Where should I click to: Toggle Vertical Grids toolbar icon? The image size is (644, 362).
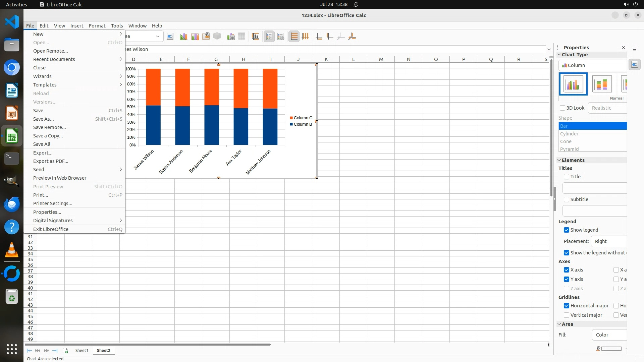click(305, 37)
